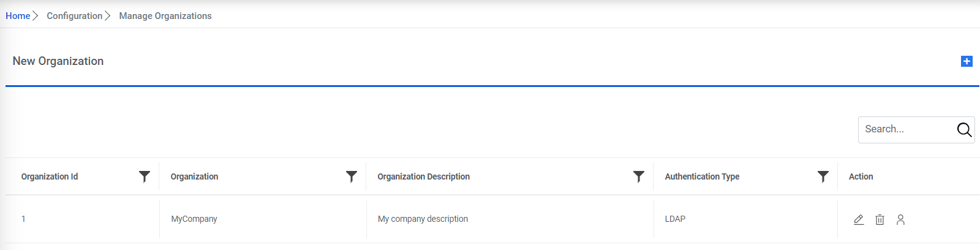Expand the New Organization panel header
This screenshot has height=250, width=980.
[x=58, y=61]
